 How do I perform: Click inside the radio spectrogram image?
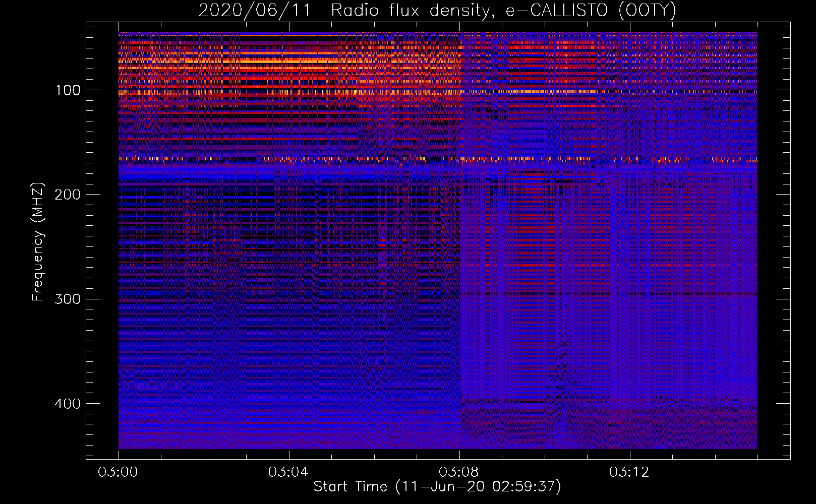tap(438, 240)
